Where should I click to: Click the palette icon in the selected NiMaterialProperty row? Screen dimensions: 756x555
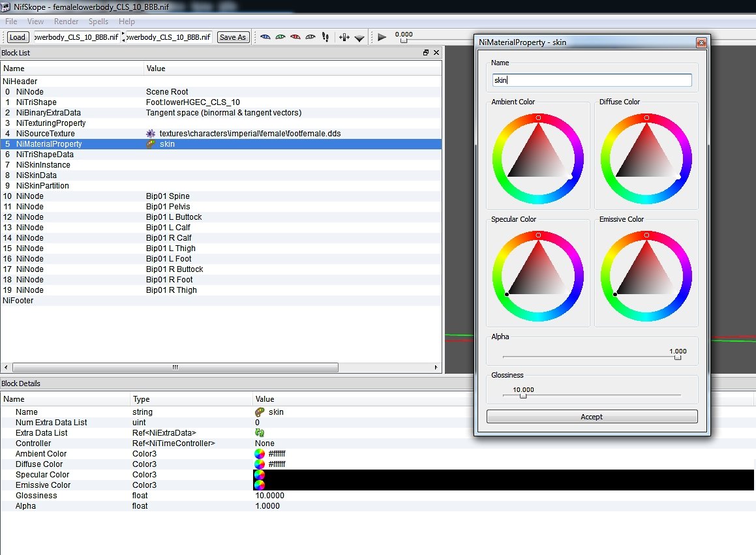[x=151, y=143]
